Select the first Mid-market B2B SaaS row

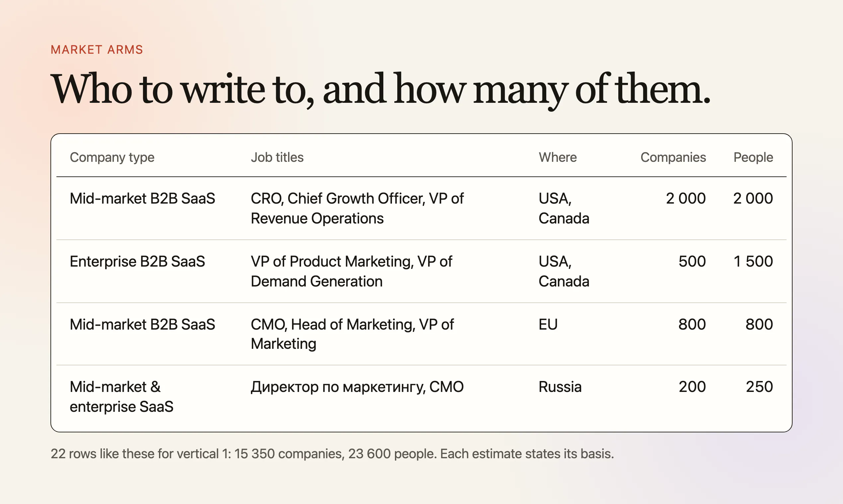tap(421, 208)
